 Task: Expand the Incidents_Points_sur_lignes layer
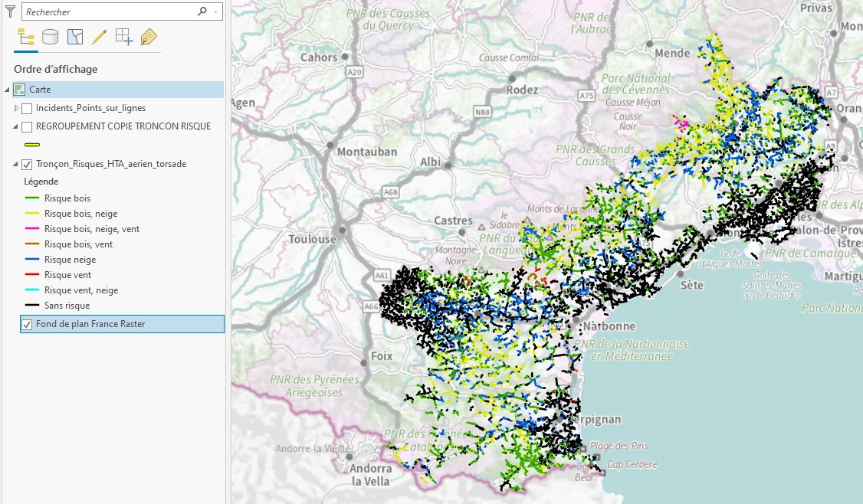coord(16,109)
